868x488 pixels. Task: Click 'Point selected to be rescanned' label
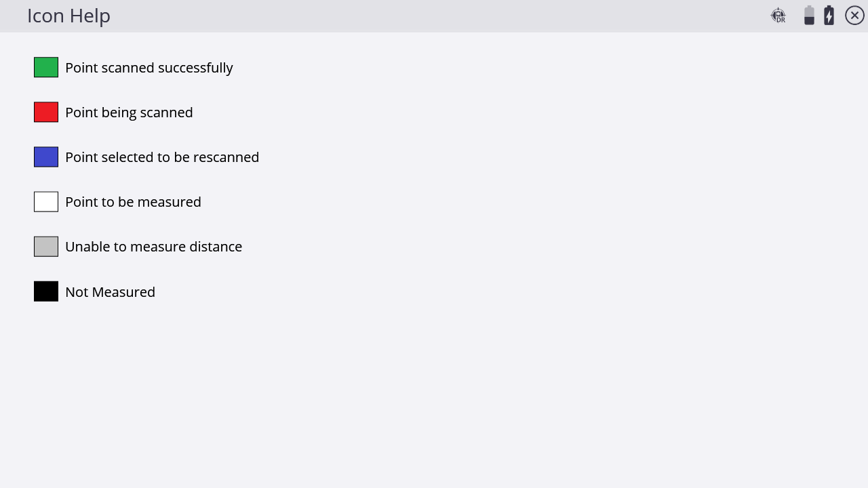pyautogui.click(x=162, y=157)
